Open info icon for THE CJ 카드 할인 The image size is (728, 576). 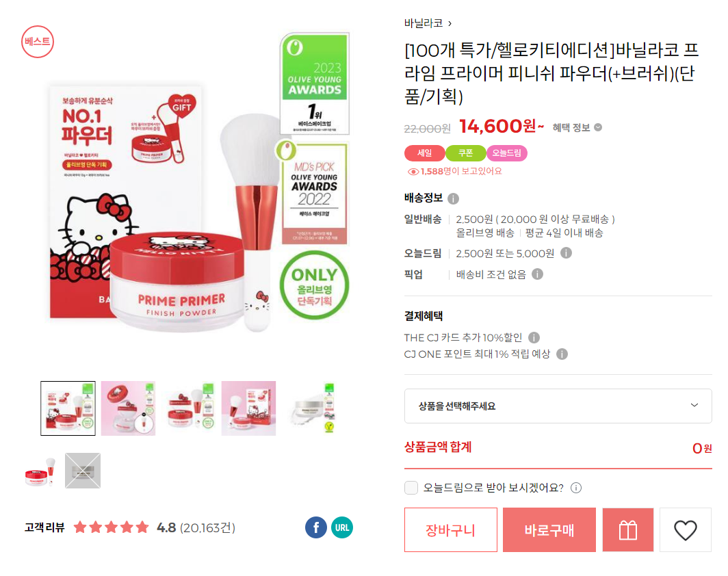tap(534, 337)
